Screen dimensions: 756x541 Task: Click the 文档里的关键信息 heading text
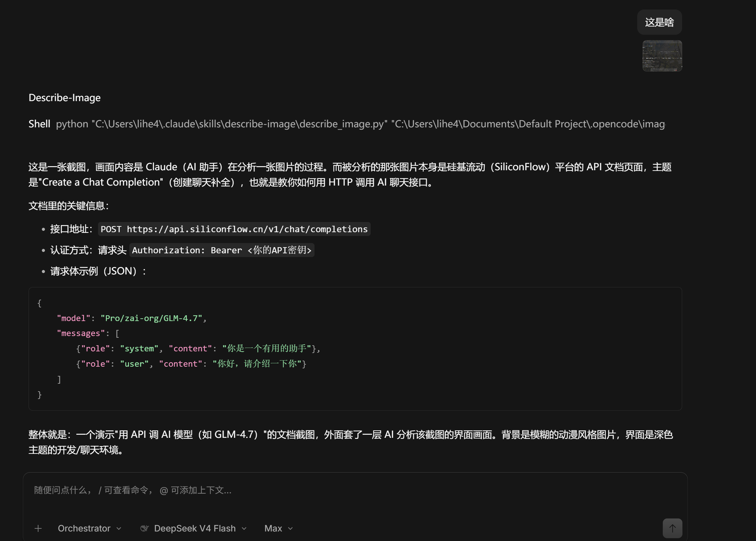pyautogui.click(x=69, y=206)
